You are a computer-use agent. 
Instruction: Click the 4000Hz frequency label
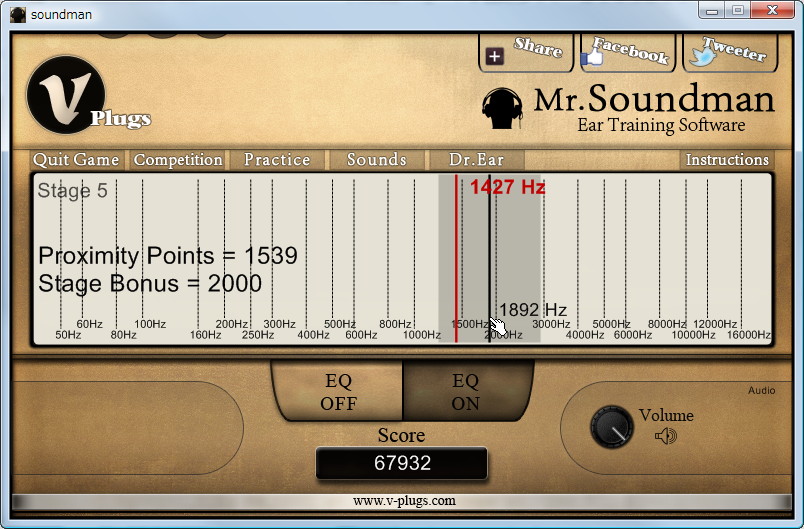585,335
